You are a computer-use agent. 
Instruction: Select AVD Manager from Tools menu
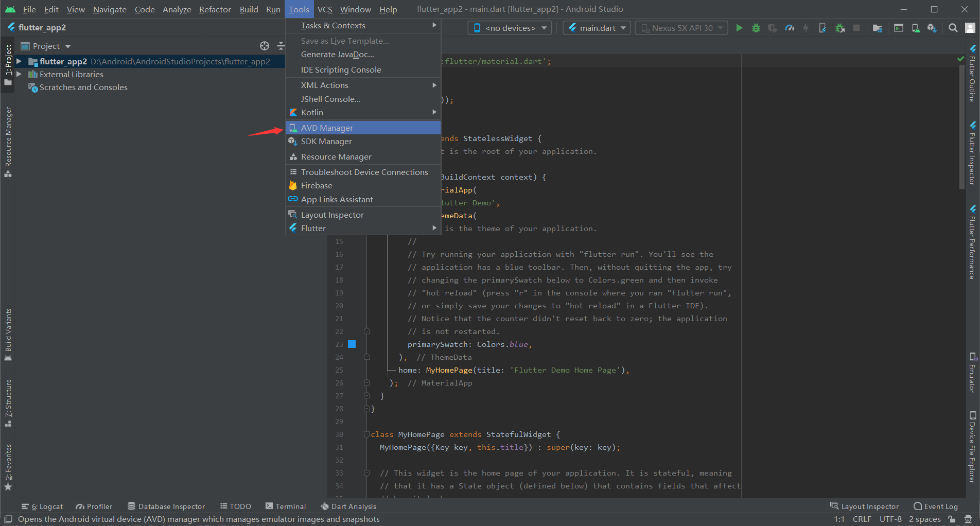(x=363, y=128)
